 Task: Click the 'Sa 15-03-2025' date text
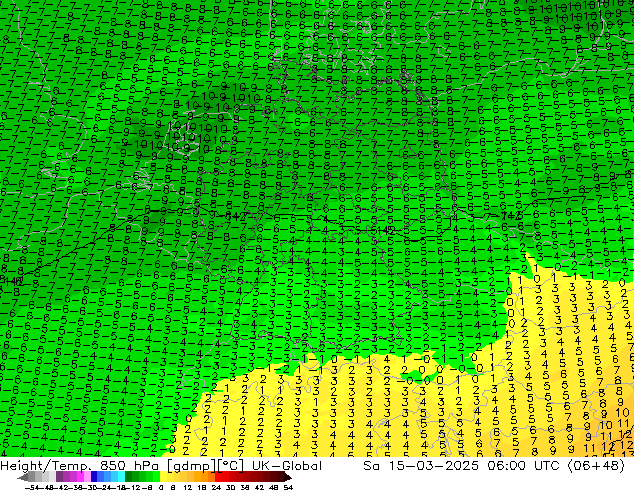tap(421, 466)
